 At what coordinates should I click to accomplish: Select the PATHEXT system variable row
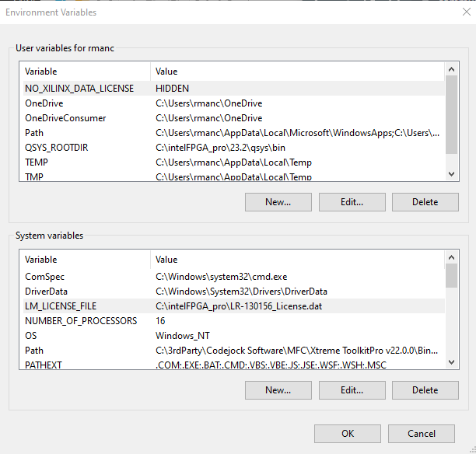[44, 365]
